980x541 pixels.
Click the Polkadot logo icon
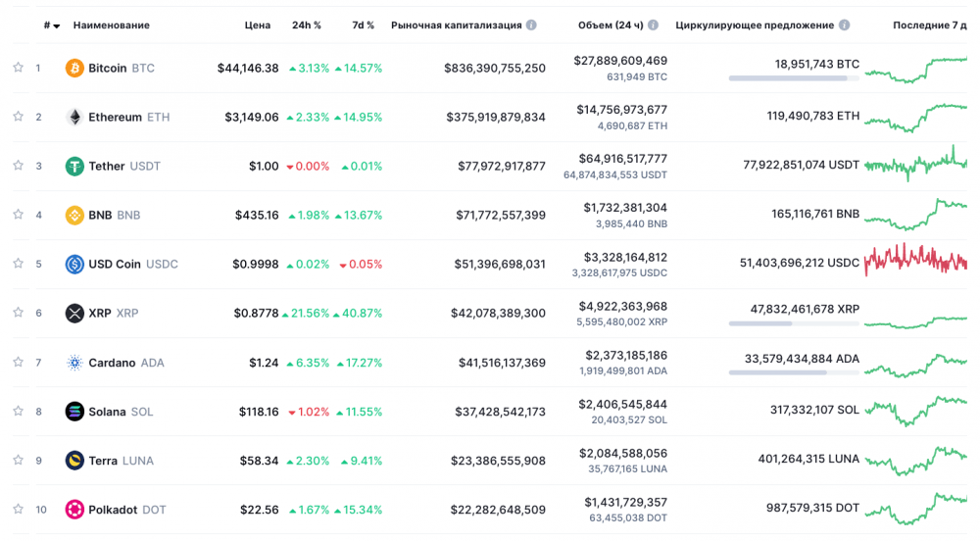coord(74,510)
